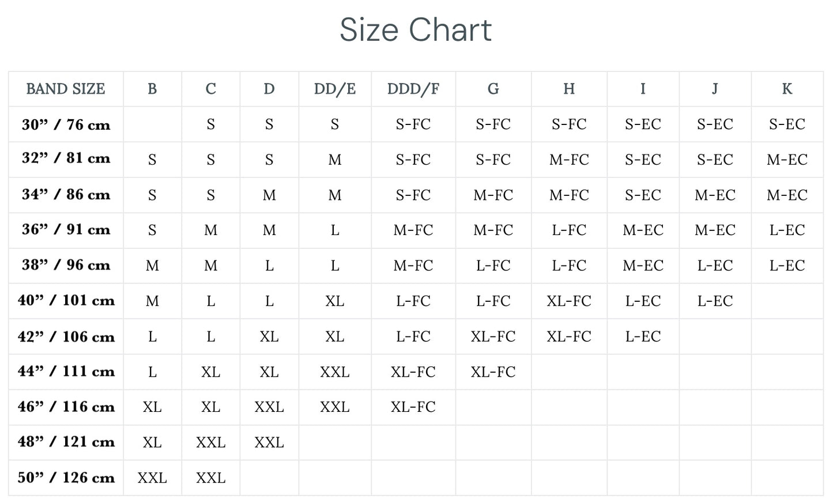This screenshot has height=504, width=833.
Task: Click the 48” / 121 cm row label
Action: point(66,442)
